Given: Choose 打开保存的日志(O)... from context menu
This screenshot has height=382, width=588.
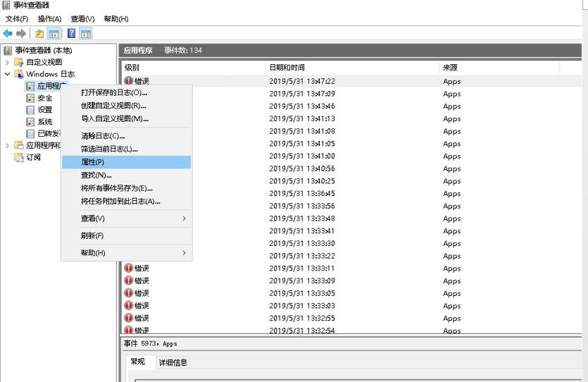Looking at the screenshot, I should (x=127, y=92).
